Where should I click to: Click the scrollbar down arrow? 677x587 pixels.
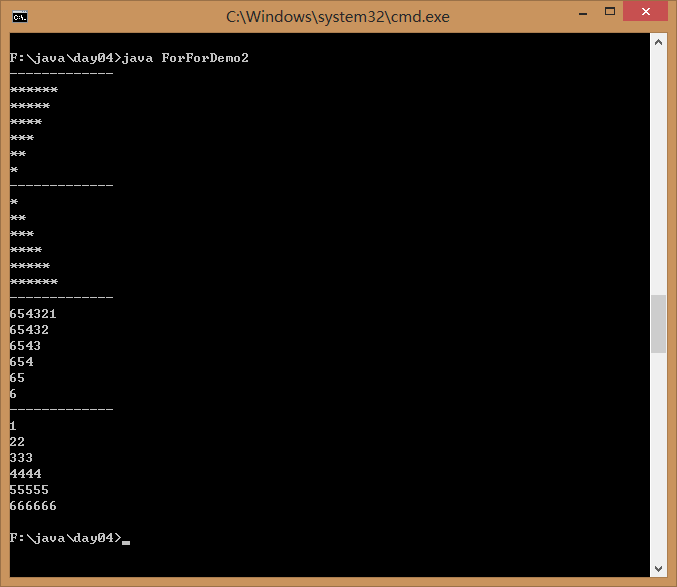click(x=658, y=569)
